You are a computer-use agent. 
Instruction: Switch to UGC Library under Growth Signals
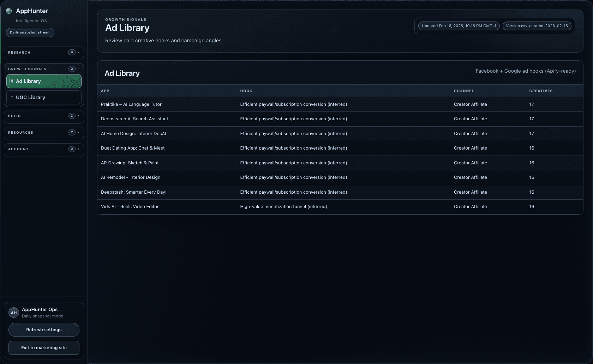(x=44, y=97)
